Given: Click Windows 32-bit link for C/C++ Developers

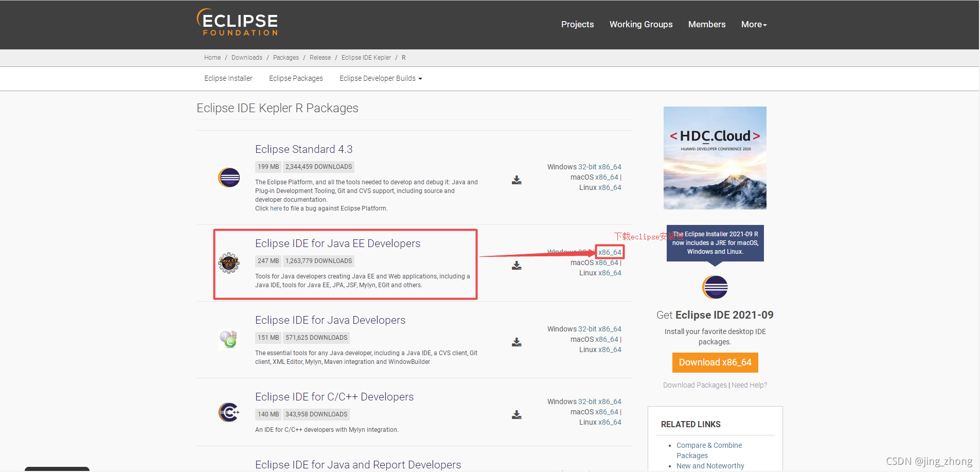Looking at the screenshot, I should pyautogui.click(x=587, y=401).
